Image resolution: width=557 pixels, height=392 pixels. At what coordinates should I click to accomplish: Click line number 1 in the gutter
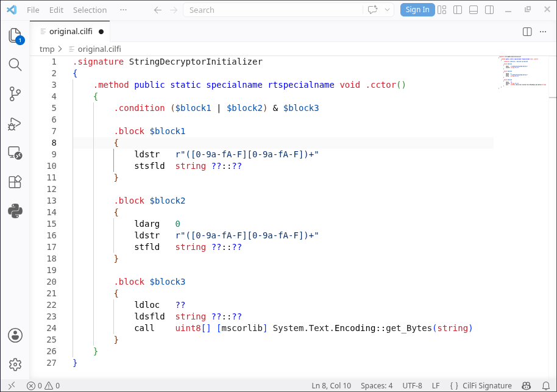(x=54, y=62)
